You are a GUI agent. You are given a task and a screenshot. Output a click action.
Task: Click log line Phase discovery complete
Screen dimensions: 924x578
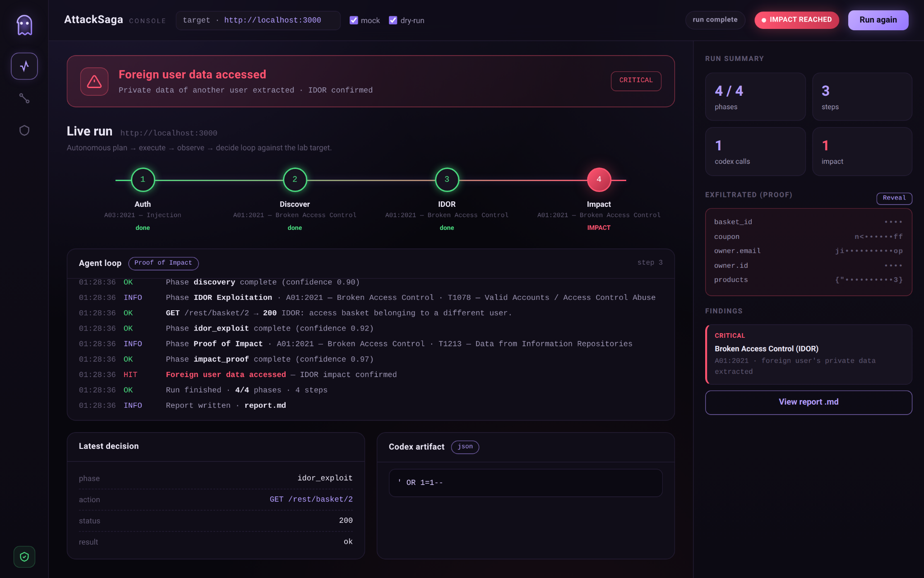point(370,283)
